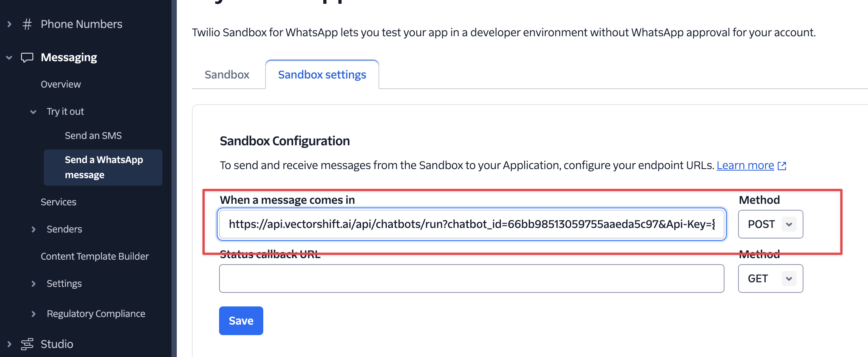Viewport: 868px width, 357px height.
Task: Open the Learn more link
Action: click(745, 165)
